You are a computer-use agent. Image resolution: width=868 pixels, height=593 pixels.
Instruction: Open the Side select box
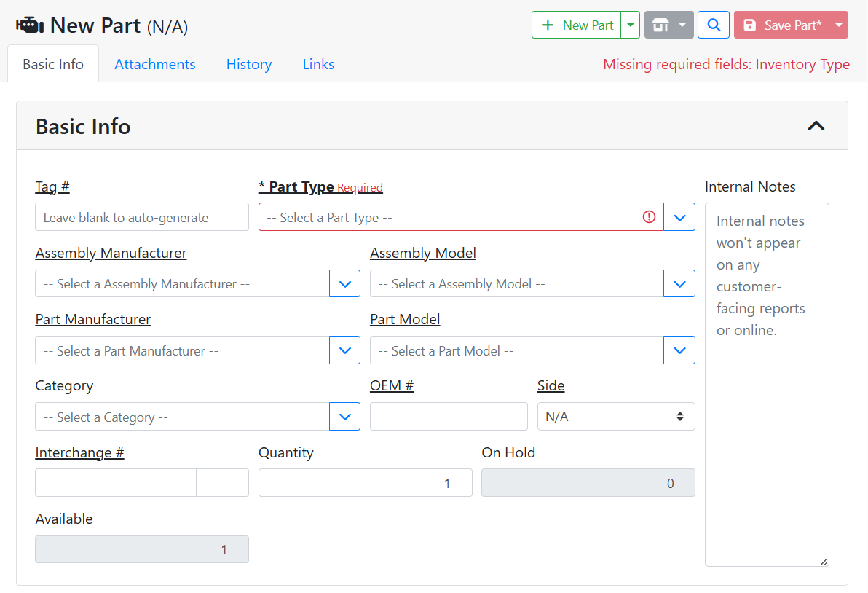[615, 417]
